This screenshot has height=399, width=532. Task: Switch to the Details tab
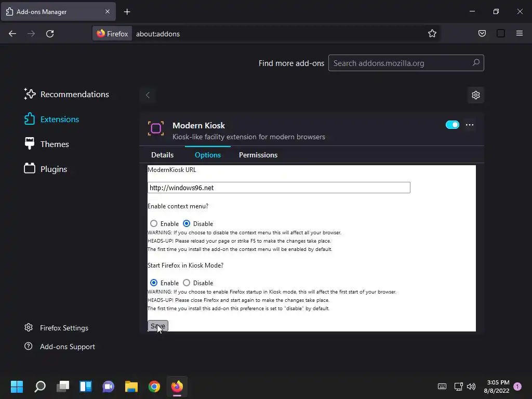(x=162, y=155)
